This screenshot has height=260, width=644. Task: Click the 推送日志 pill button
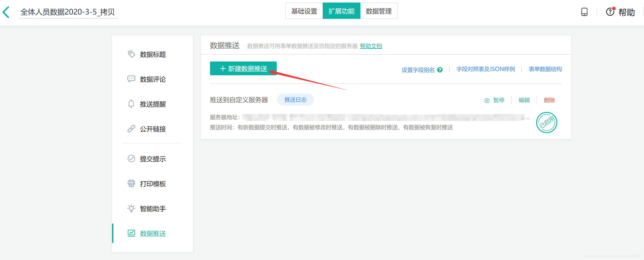(295, 99)
